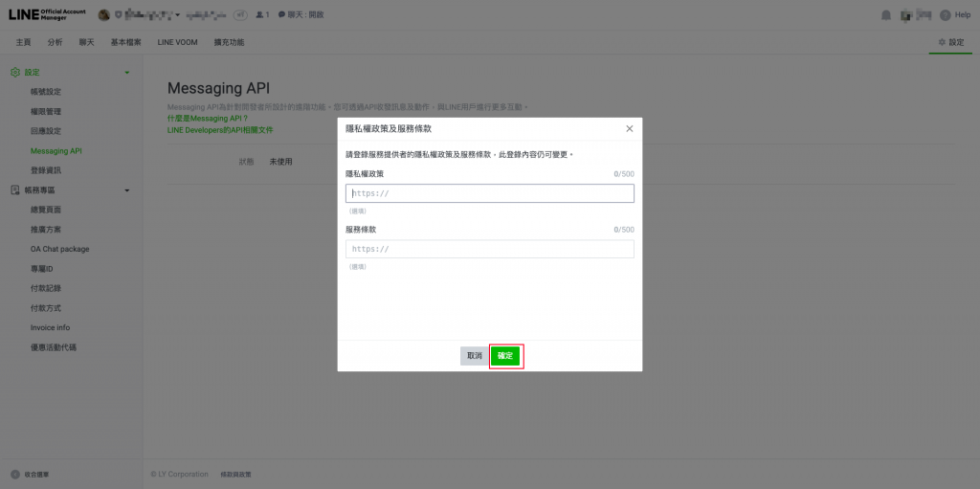This screenshot has width=980, height=489.
Task: Click the 帳務專區 billing icon
Action: click(x=15, y=190)
